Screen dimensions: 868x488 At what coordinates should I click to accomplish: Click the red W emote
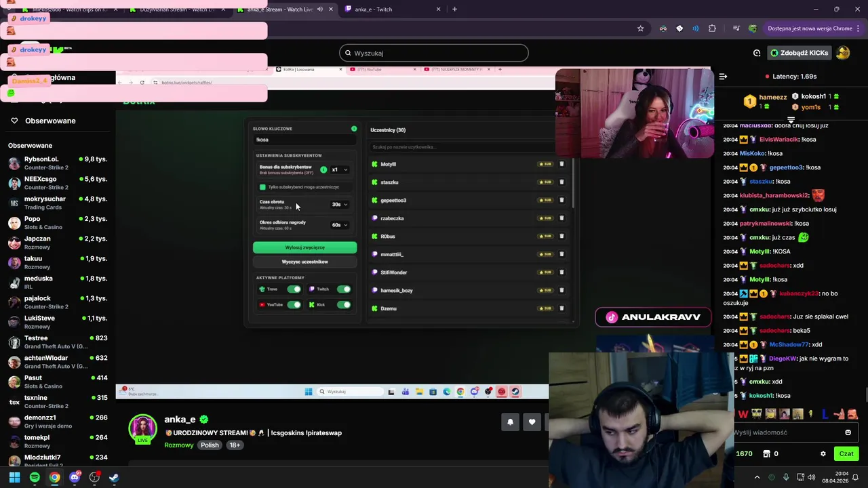743,414
